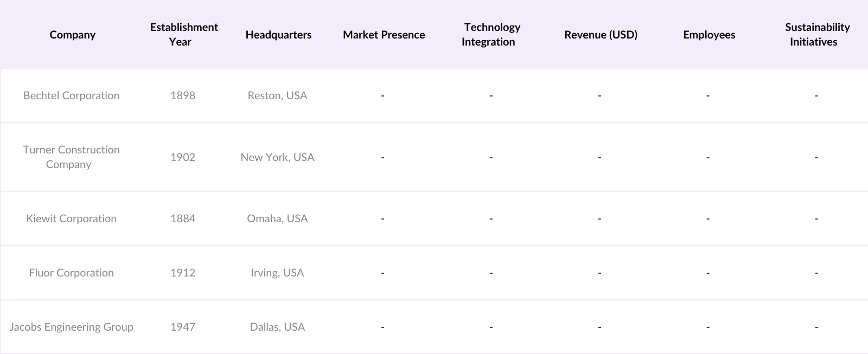Click the Bechtel Corporation cell

pyautogui.click(x=71, y=95)
